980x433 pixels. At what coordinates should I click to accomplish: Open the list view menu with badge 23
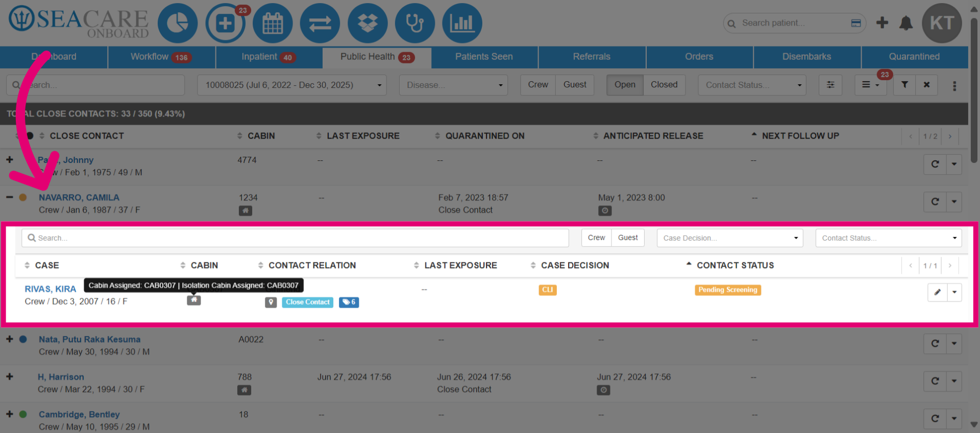pyautogui.click(x=870, y=85)
